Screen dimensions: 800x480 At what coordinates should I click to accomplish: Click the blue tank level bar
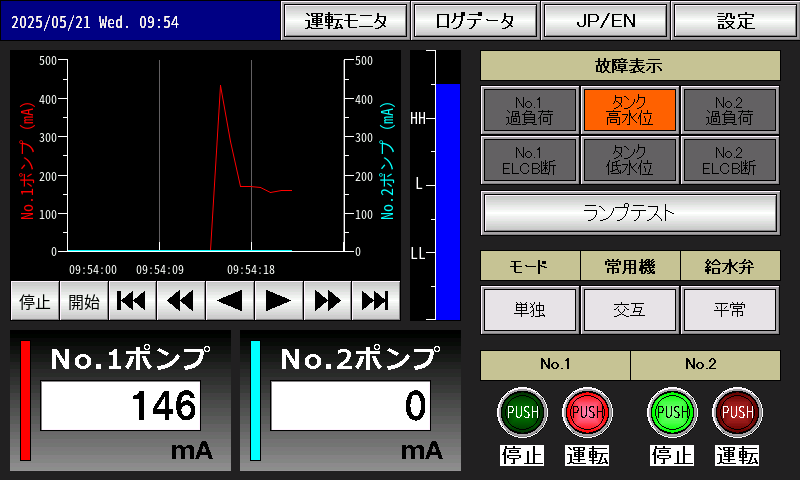tap(448, 202)
